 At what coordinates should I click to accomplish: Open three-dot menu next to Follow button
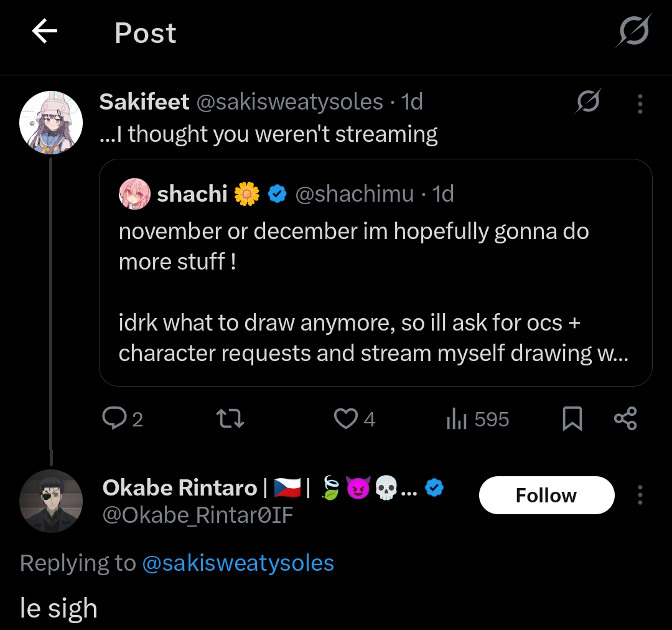coord(640,496)
